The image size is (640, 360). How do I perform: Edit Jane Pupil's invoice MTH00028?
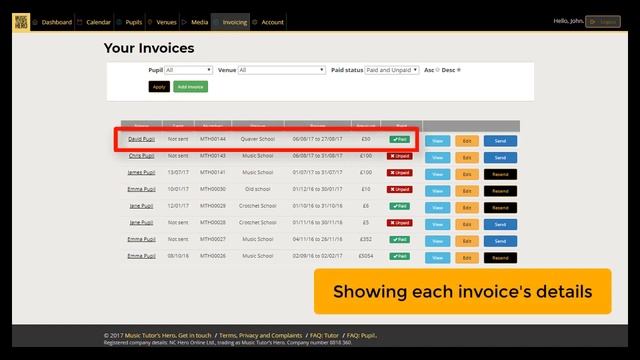coord(467,224)
